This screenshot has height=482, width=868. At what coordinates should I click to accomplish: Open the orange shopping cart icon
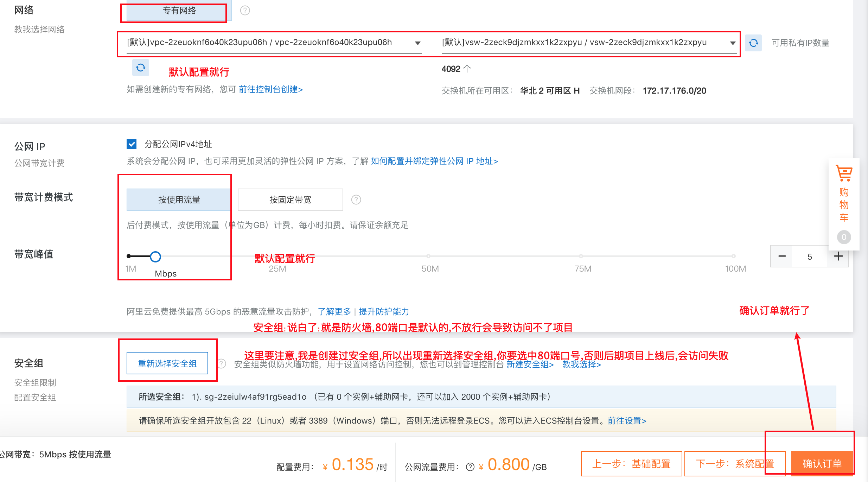pos(844,173)
